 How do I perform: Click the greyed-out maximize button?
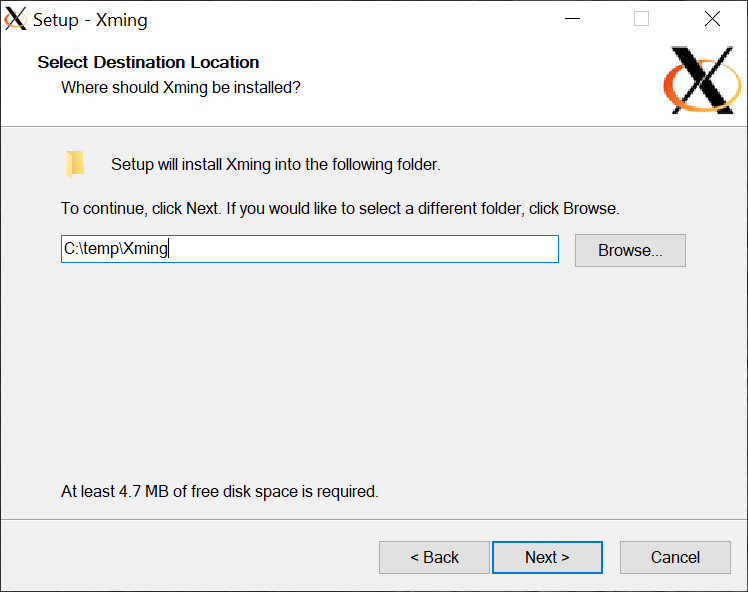coord(641,19)
